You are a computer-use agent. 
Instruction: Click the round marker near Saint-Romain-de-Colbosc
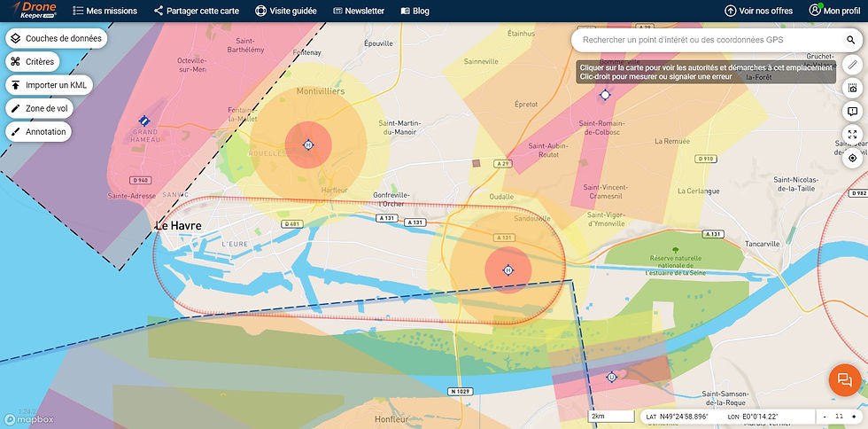[605, 96]
